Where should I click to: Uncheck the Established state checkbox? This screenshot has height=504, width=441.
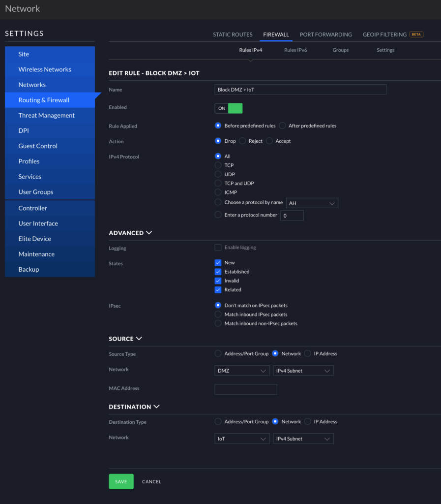(x=218, y=272)
